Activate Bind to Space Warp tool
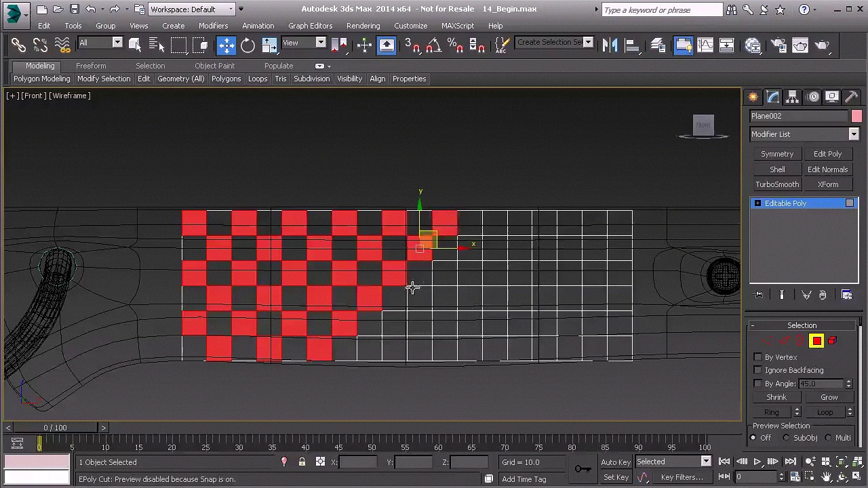The width and height of the screenshot is (868, 488). (62, 45)
